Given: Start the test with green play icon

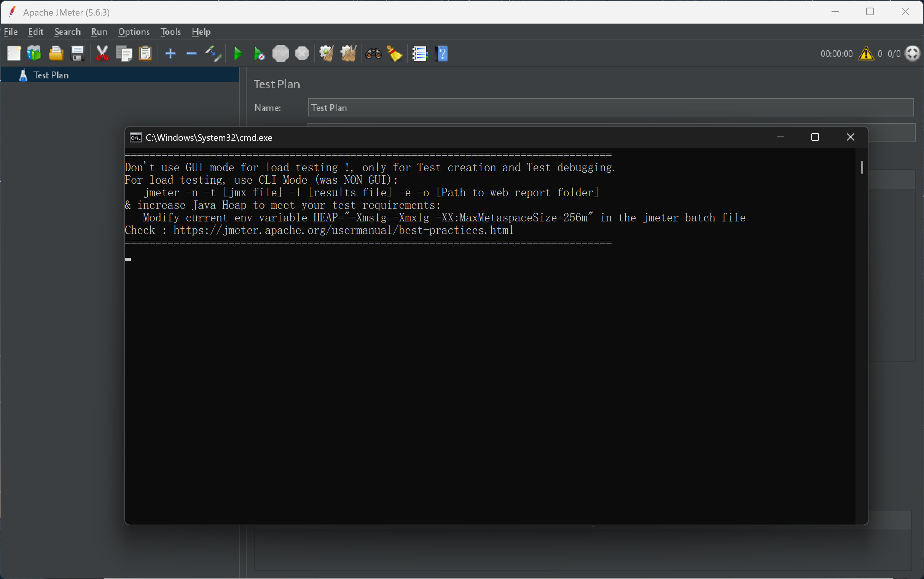Looking at the screenshot, I should pyautogui.click(x=238, y=54).
